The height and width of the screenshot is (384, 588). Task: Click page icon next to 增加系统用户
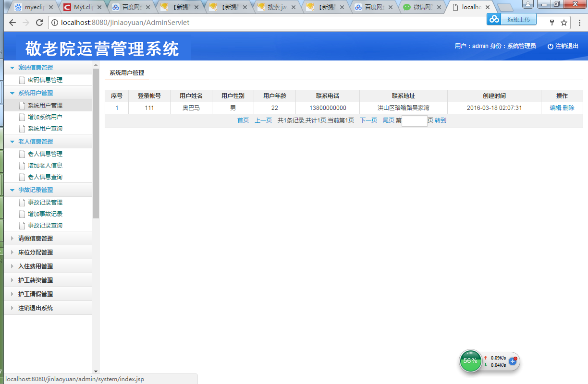[x=22, y=117]
